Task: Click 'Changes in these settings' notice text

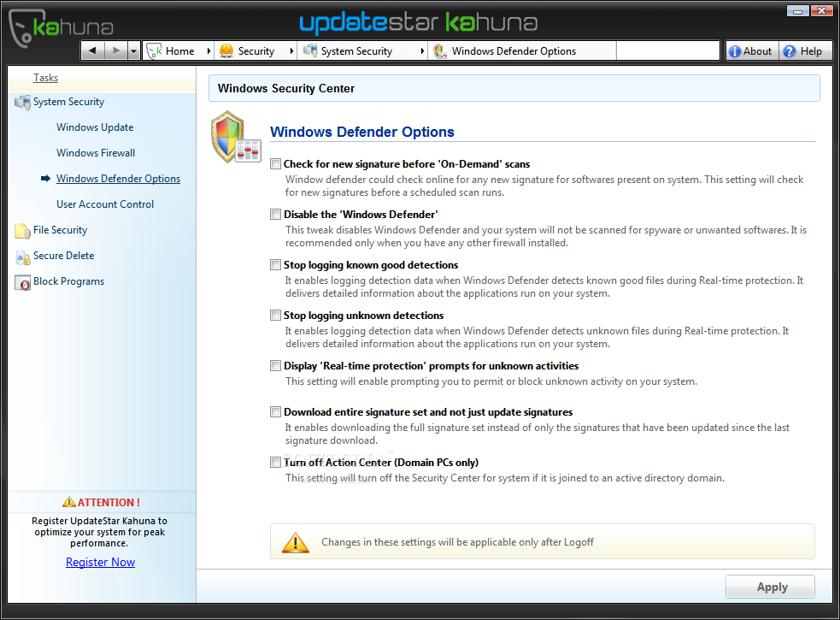Action: coord(457,542)
